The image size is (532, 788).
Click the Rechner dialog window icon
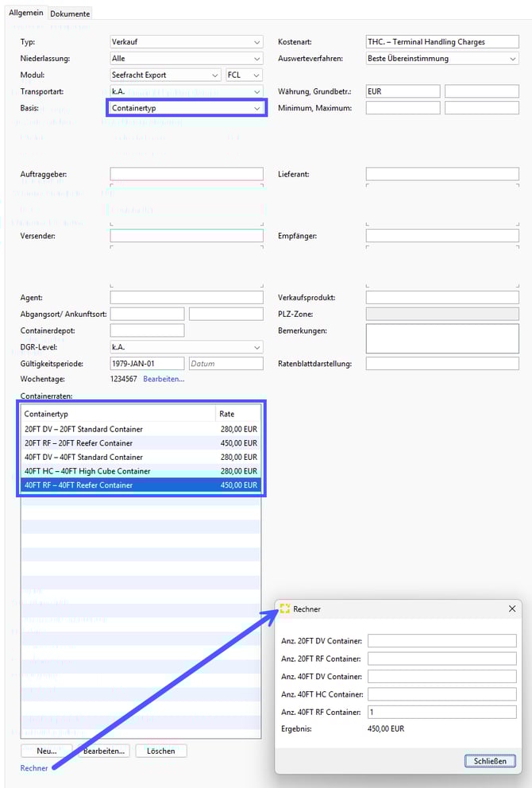click(285, 608)
